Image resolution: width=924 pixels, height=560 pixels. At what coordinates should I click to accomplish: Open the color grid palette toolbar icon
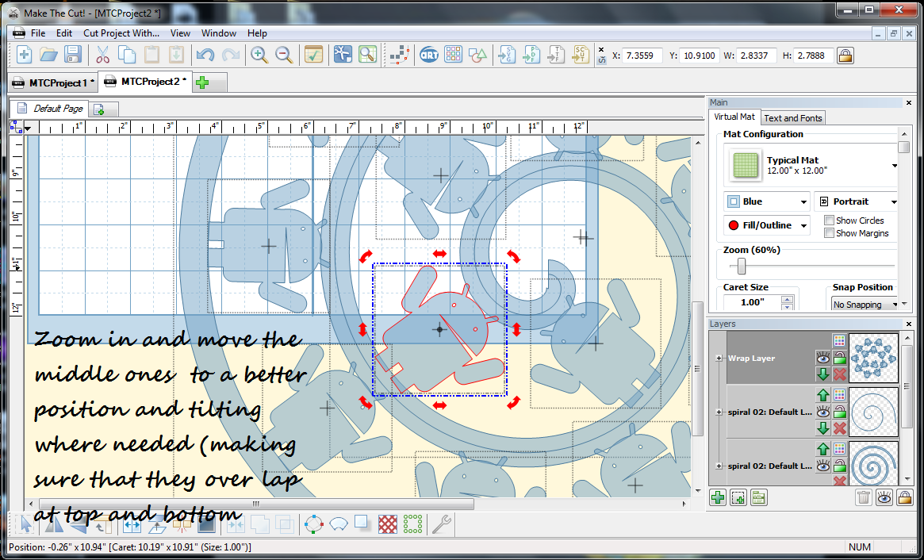[x=453, y=56]
